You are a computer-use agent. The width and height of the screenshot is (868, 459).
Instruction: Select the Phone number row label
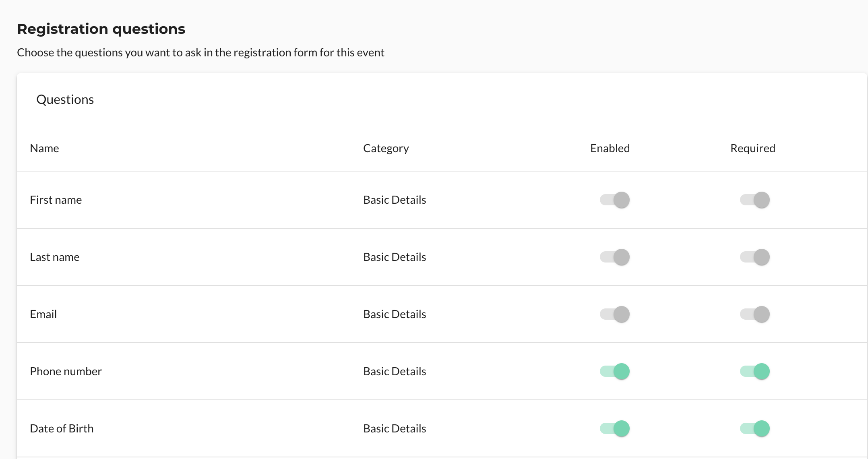coord(66,371)
